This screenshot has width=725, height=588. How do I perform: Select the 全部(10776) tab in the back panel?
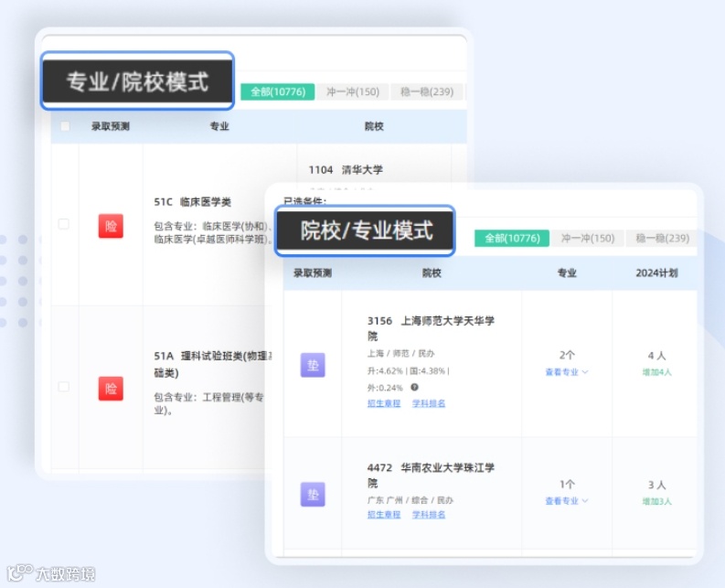[278, 91]
